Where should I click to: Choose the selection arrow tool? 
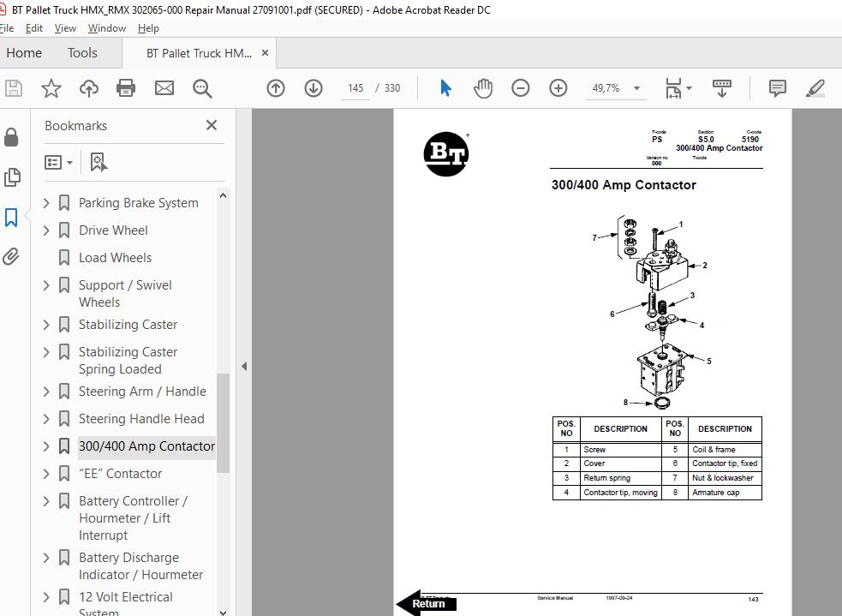point(445,88)
